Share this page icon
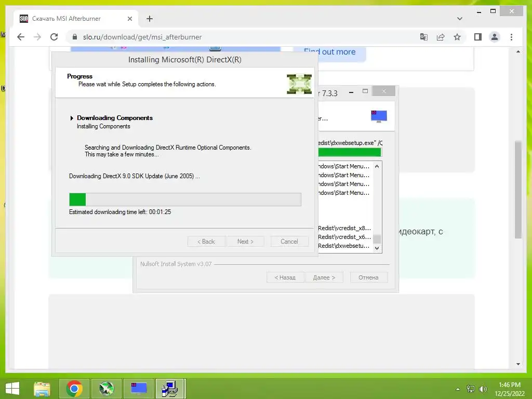Image resolution: width=532 pixels, height=399 pixels. tap(441, 37)
